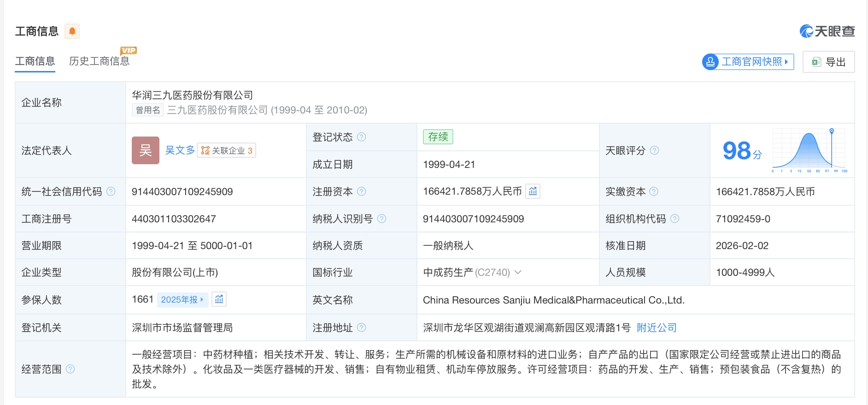Click the help icon beside 统一社会信用代码

click(111, 191)
